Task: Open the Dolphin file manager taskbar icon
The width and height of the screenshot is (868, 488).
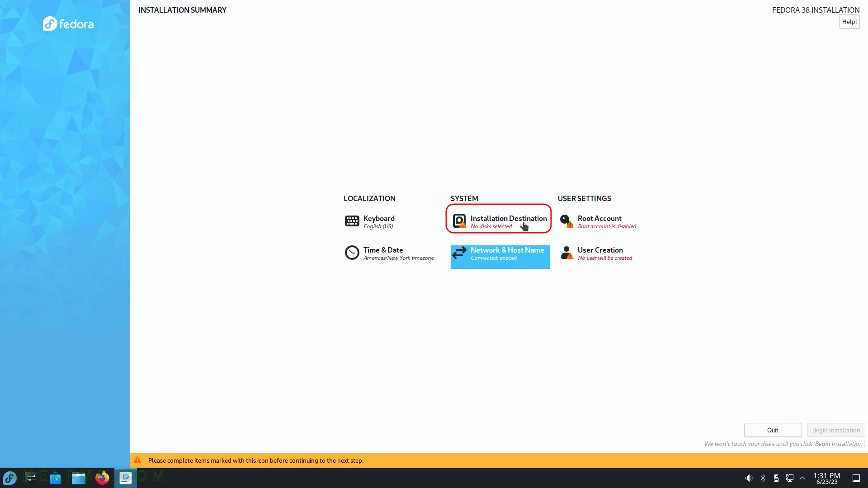Action: [79, 478]
